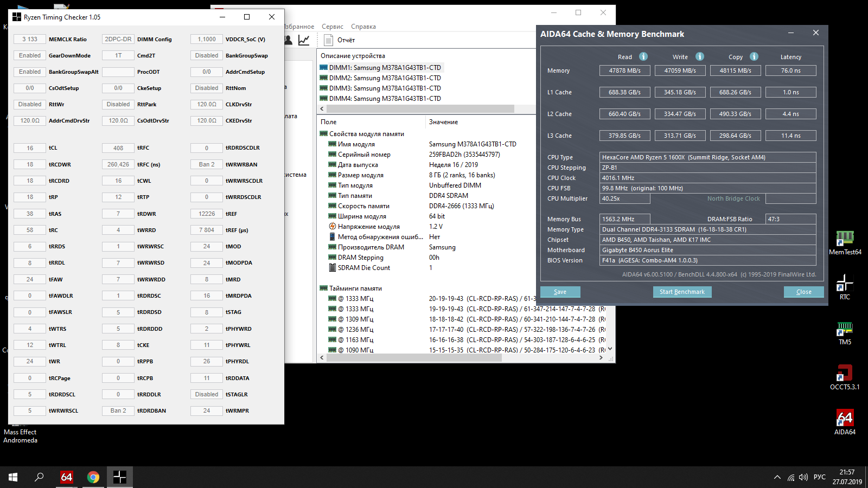Viewport: 868px width, 488px height.
Task: Click the graph icon in AIDA64 toolbar
Action: (304, 40)
